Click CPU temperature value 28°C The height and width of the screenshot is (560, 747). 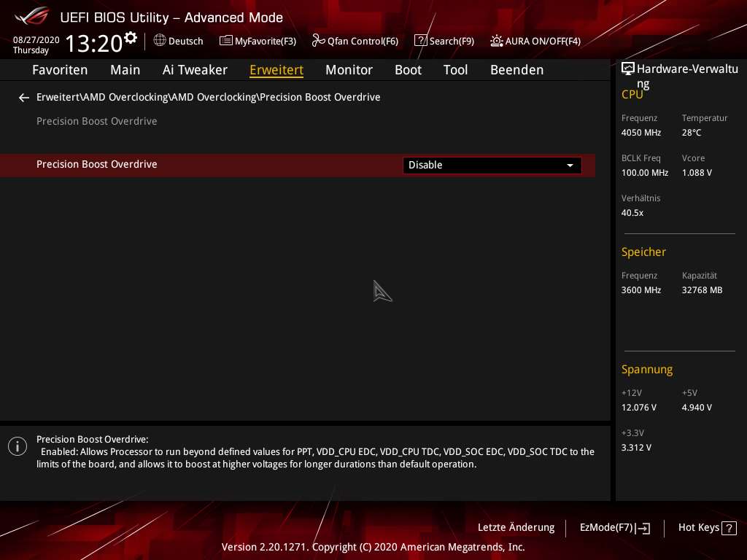tap(692, 133)
